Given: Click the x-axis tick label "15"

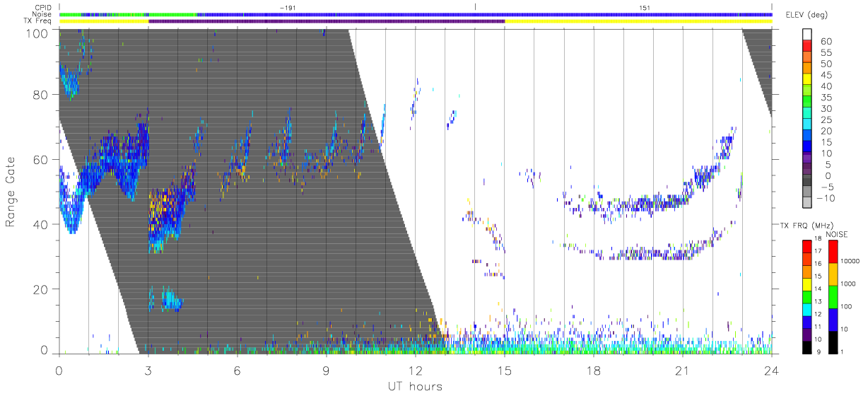Looking at the screenshot, I should [x=504, y=371].
